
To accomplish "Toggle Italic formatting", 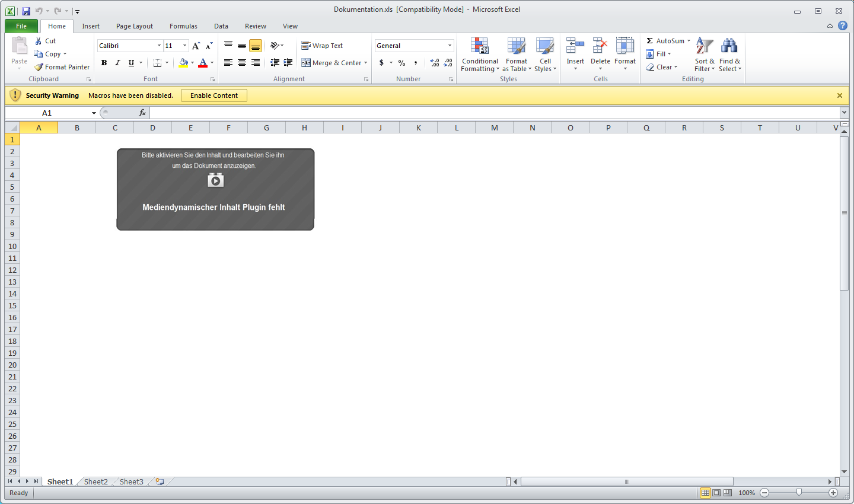I will (117, 63).
